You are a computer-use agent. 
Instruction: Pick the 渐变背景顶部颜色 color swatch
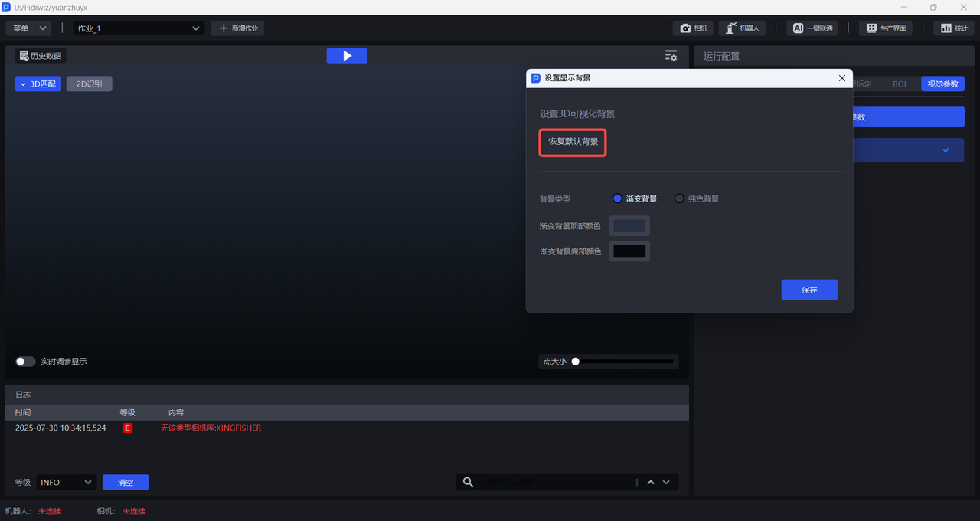pyautogui.click(x=629, y=226)
